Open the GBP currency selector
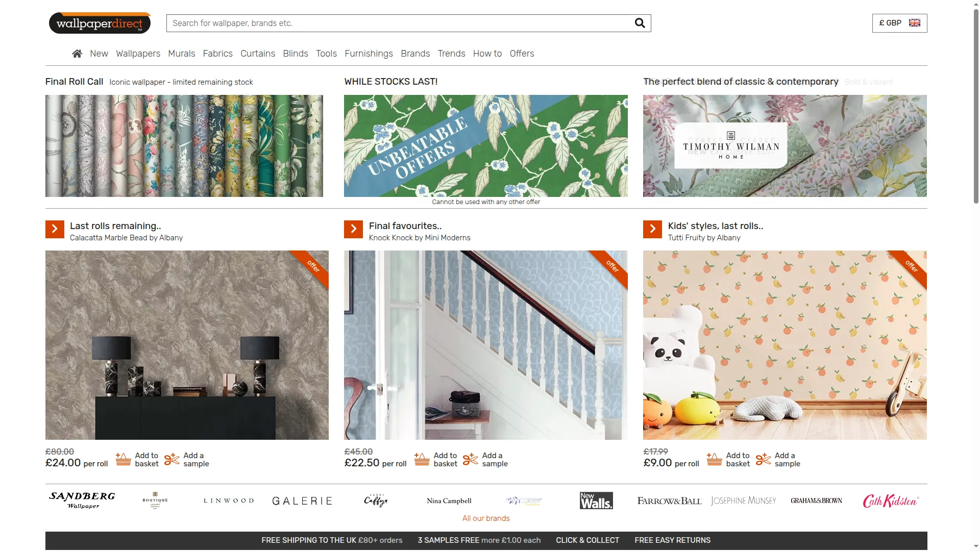 pyautogui.click(x=899, y=23)
